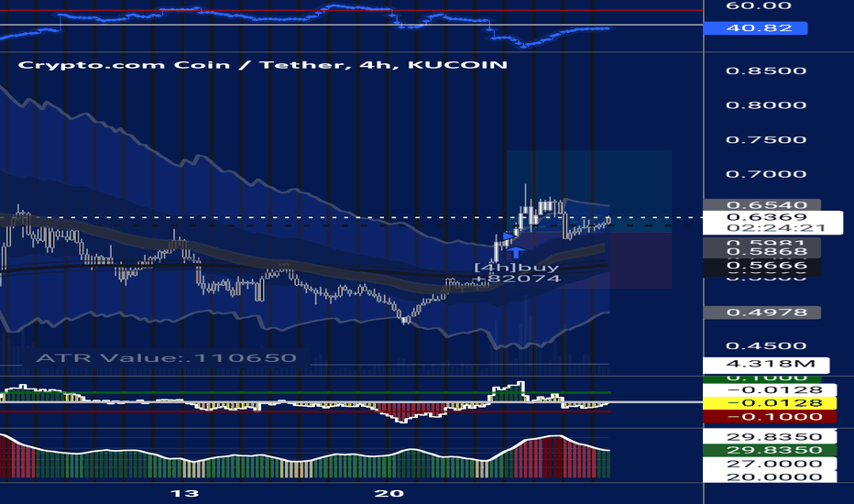854x504 pixels.
Task: Click the white -0.0128 histogram value label
Action: (x=770, y=390)
